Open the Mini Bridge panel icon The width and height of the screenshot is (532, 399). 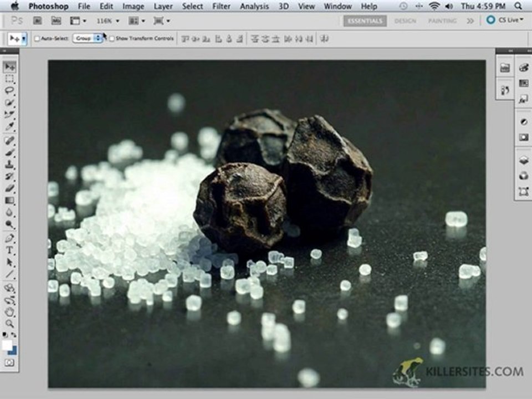pyautogui.click(x=505, y=68)
